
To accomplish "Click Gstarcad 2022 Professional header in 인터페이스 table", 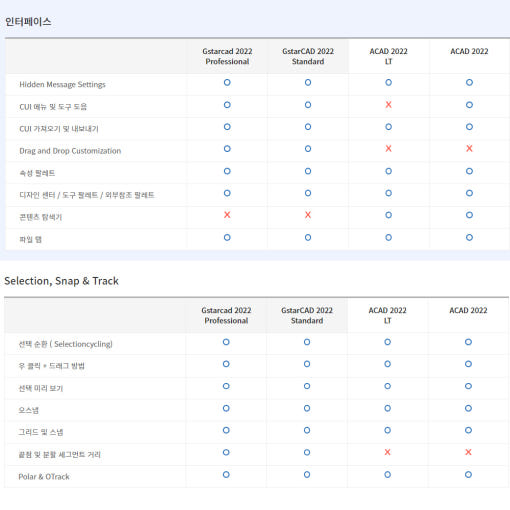I will click(x=227, y=56).
